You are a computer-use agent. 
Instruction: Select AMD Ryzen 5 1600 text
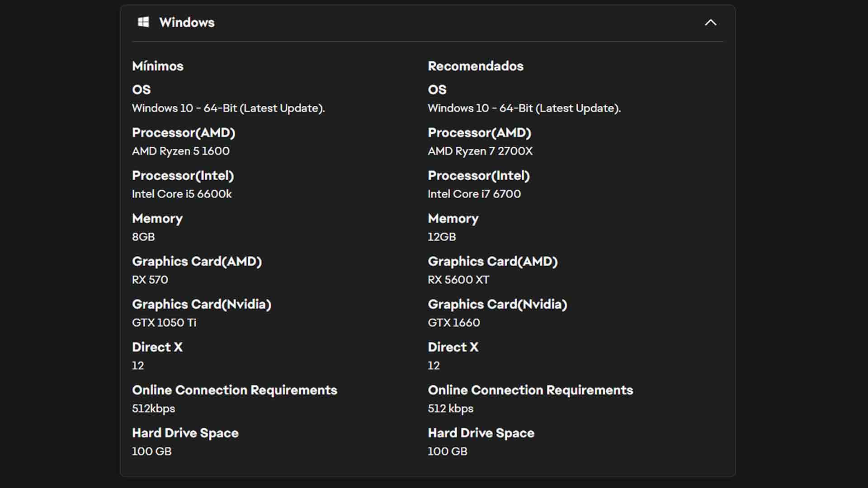coord(181,151)
